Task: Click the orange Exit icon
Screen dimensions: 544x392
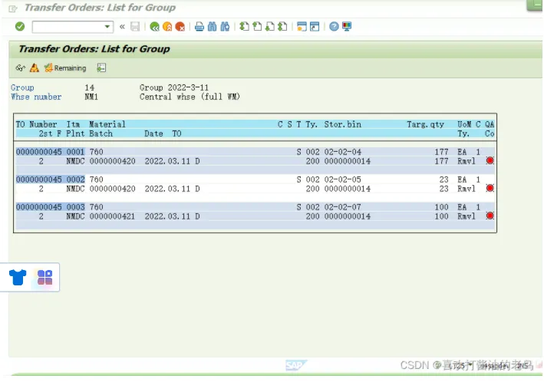Action: pyautogui.click(x=167, y=27)
